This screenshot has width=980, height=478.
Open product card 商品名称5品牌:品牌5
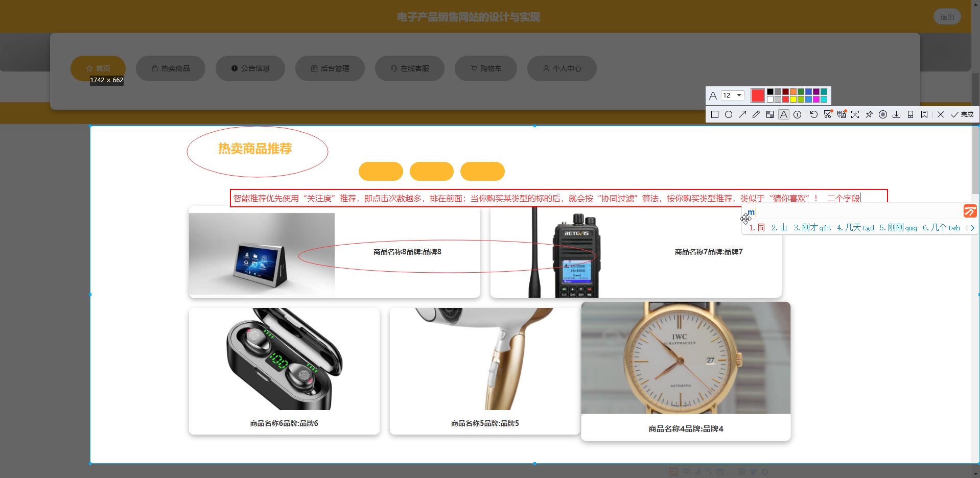(485, 371)
